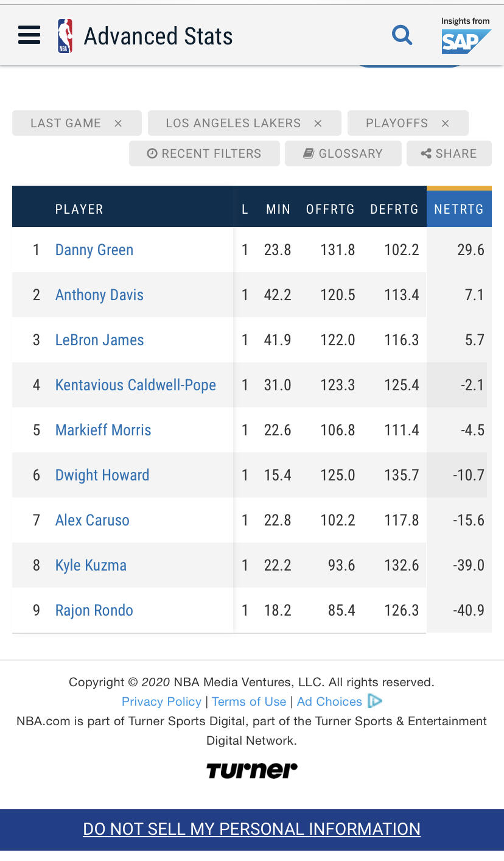Open Danny Green's player page

pyautogui.click(x=94, y=250)
